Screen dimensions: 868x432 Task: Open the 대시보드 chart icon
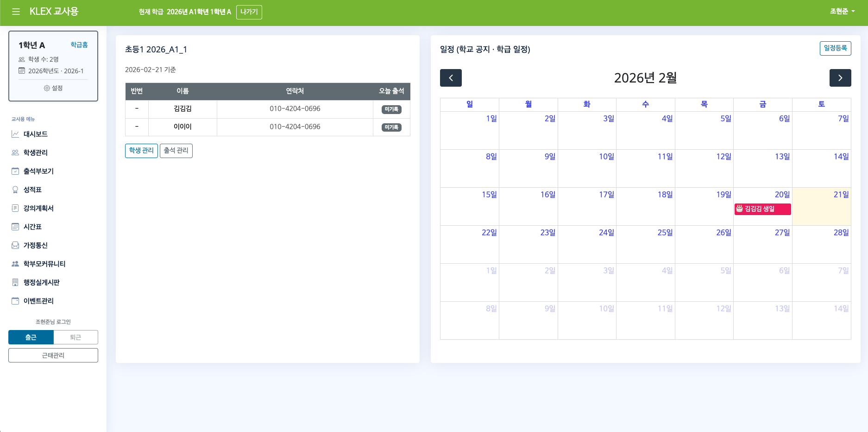pyautogui.click(x=15, y=134)
